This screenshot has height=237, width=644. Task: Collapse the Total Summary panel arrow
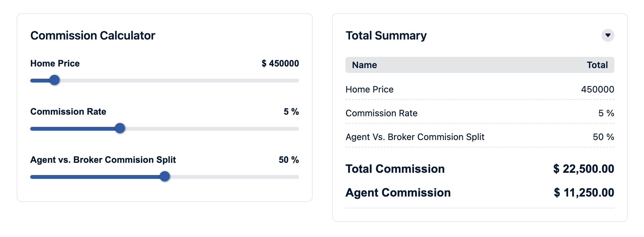pos(608,35)
